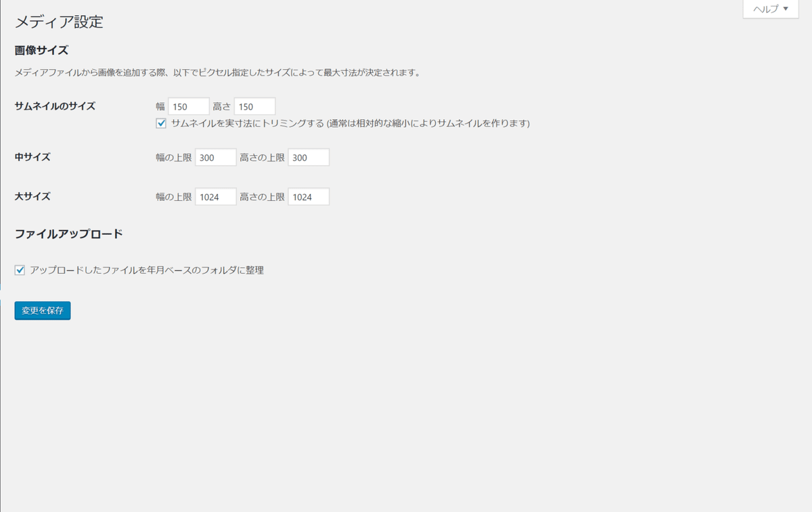
Task: Toggle サムネイルを実寸法にトリミングする checkbox
Action: click(x=161, y=123)
